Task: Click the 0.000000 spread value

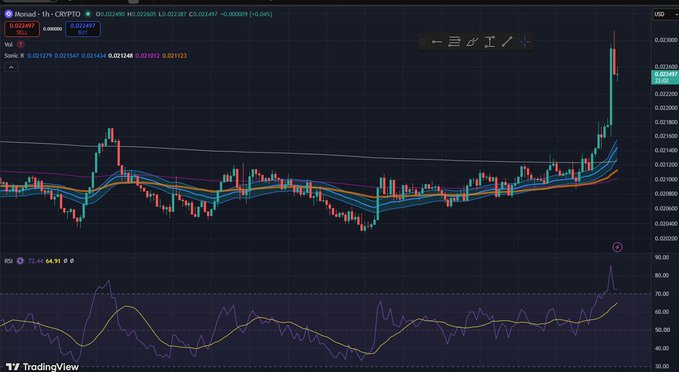Action: [52, 29]
